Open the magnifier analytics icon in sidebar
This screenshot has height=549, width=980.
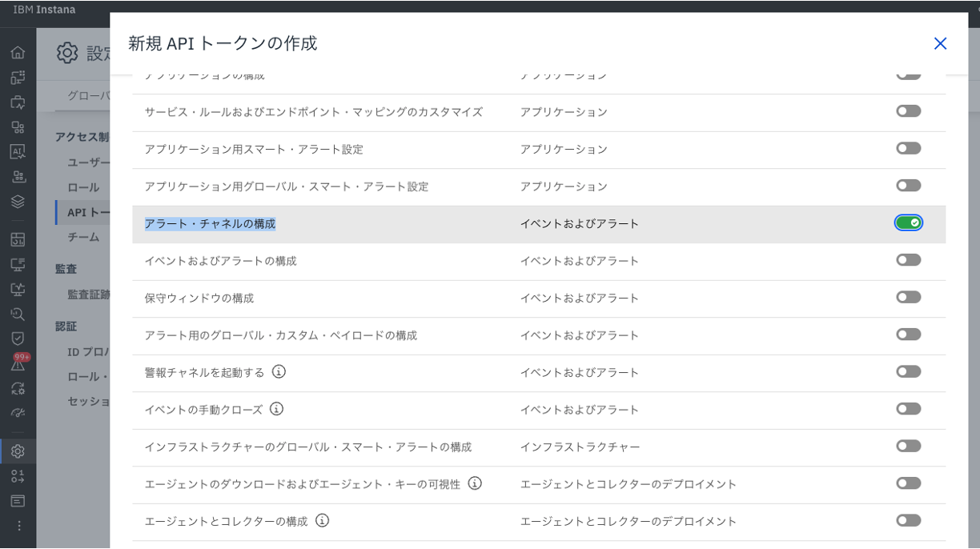pyautogui.click(x=18, y=314)
